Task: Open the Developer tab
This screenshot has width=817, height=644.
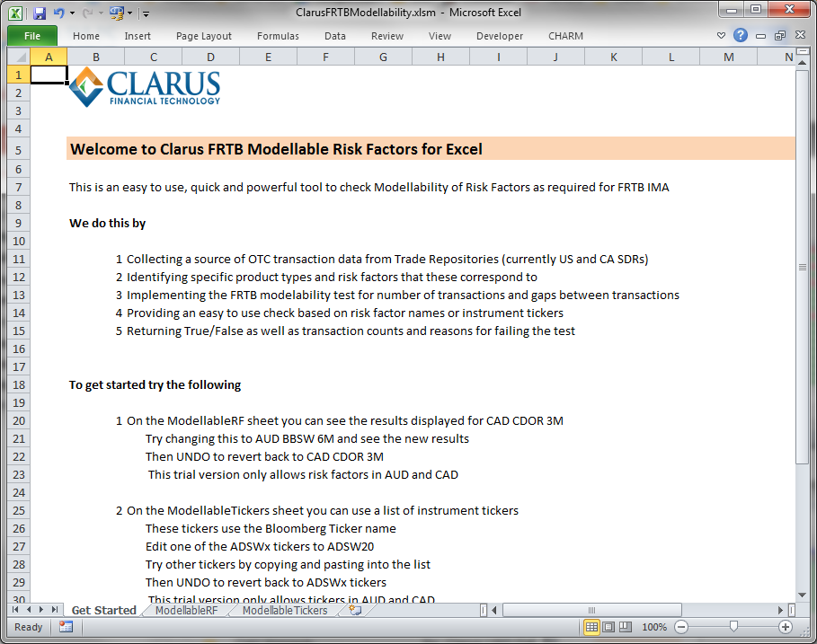Action: pyautogui.click(x=500, y=36)
